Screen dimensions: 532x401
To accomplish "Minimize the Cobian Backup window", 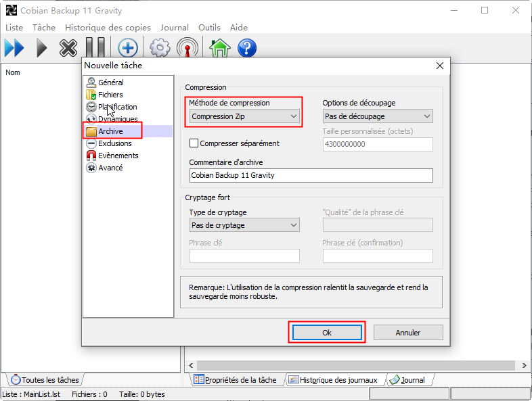I will tap(454, 11).
